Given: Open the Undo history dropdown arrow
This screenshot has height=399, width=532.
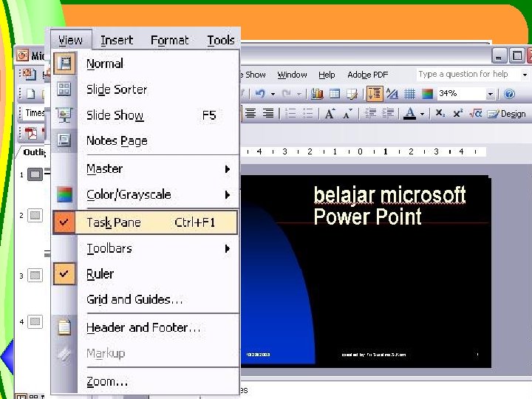Looking at the screenshot, I should pos(273,94).
